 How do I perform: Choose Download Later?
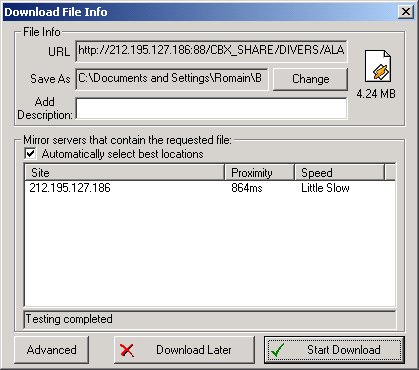184,350
